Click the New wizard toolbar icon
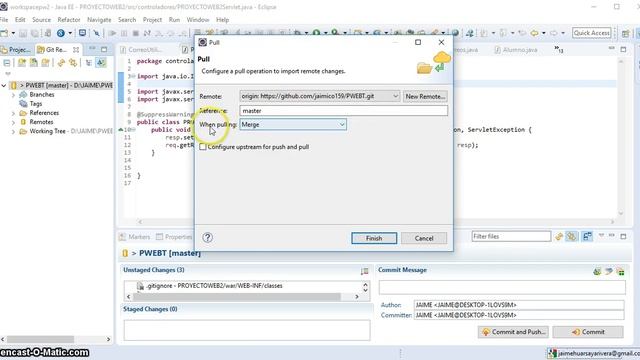The width and height of the screenshot is (640, 360). click(x=4, y=33)
